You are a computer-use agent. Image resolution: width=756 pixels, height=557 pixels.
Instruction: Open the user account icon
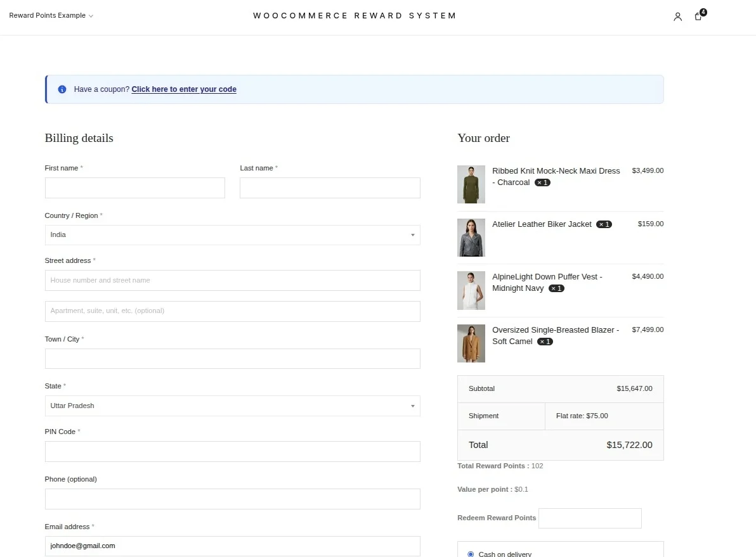(x=677, y=17)
